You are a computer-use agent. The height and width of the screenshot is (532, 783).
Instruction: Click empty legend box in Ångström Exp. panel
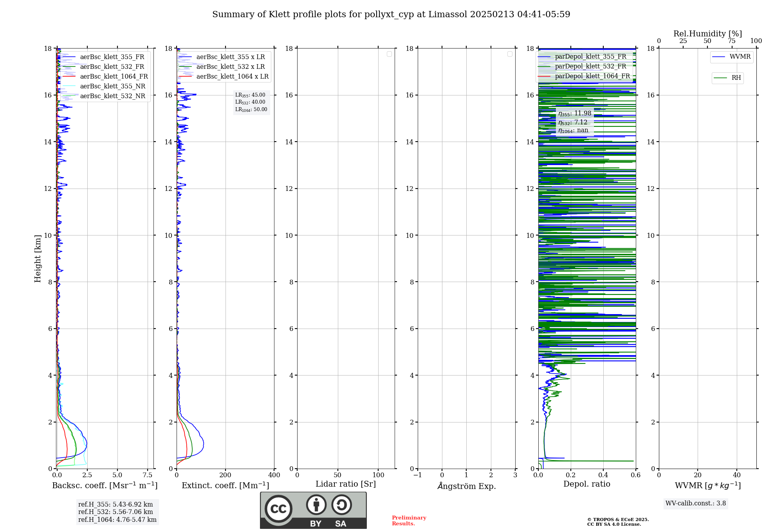point(510,54)
